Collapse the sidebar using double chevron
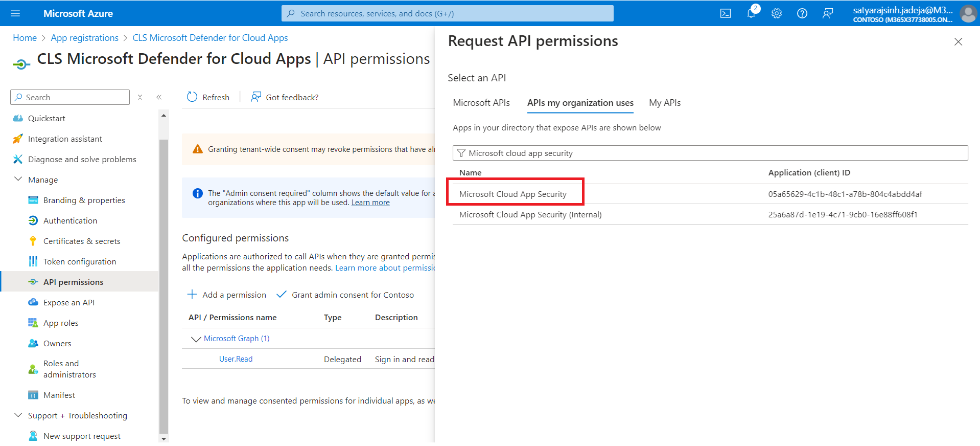Screen dimensions: 980x446 point(159,97)
